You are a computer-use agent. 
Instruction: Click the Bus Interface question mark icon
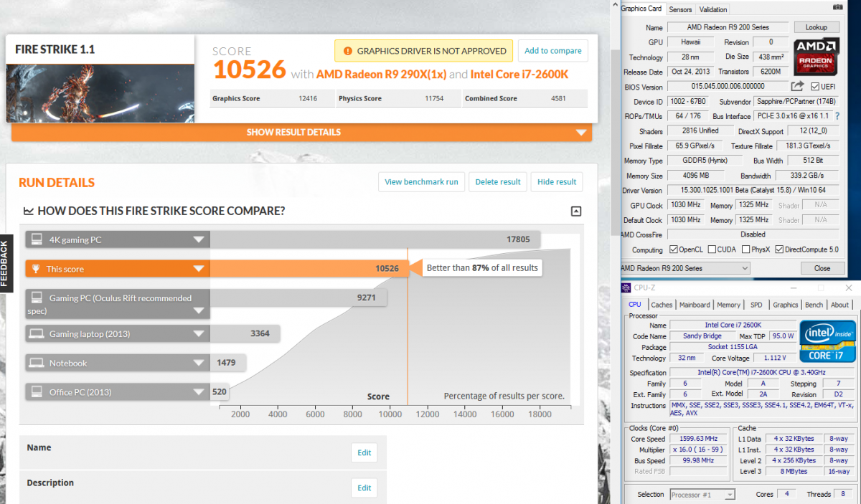837,116
